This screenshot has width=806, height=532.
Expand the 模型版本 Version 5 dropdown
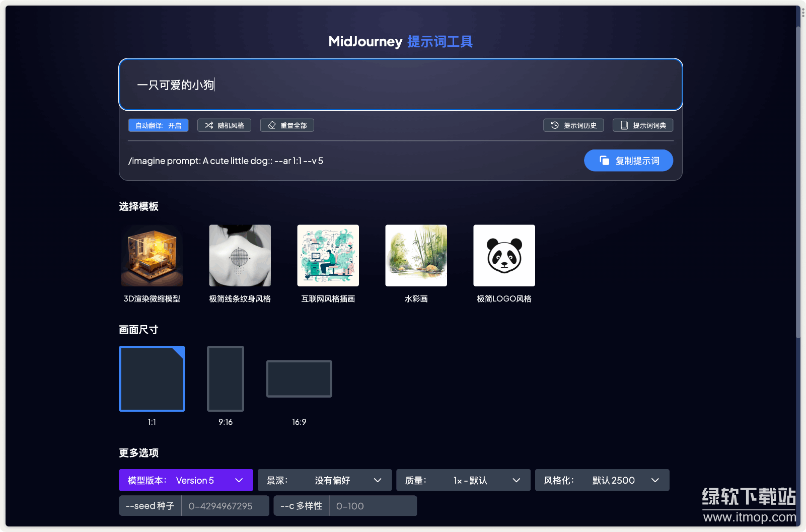coord(186,480)
